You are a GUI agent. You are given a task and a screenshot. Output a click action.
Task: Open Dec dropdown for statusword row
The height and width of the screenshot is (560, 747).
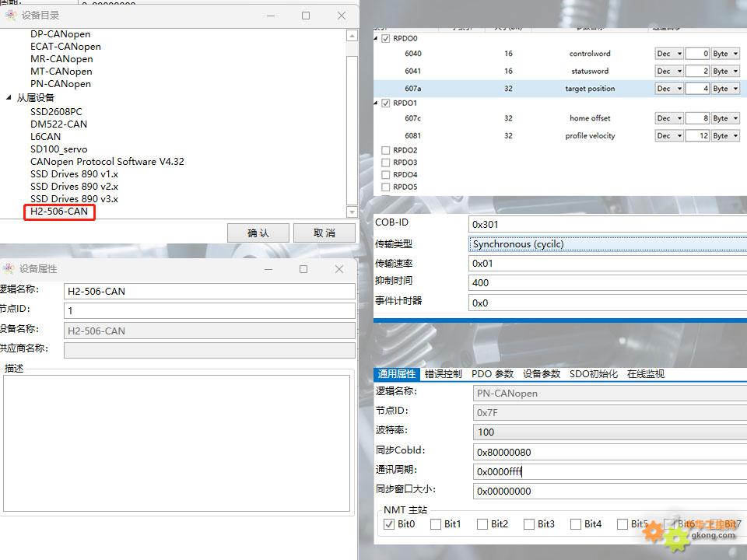click(x=669, y=72)
